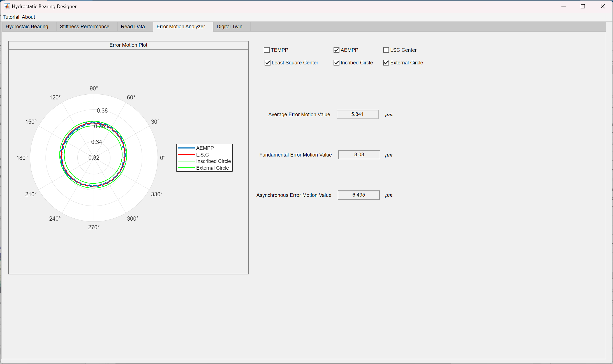Disable the External Circle option

[x=386, y=62]
